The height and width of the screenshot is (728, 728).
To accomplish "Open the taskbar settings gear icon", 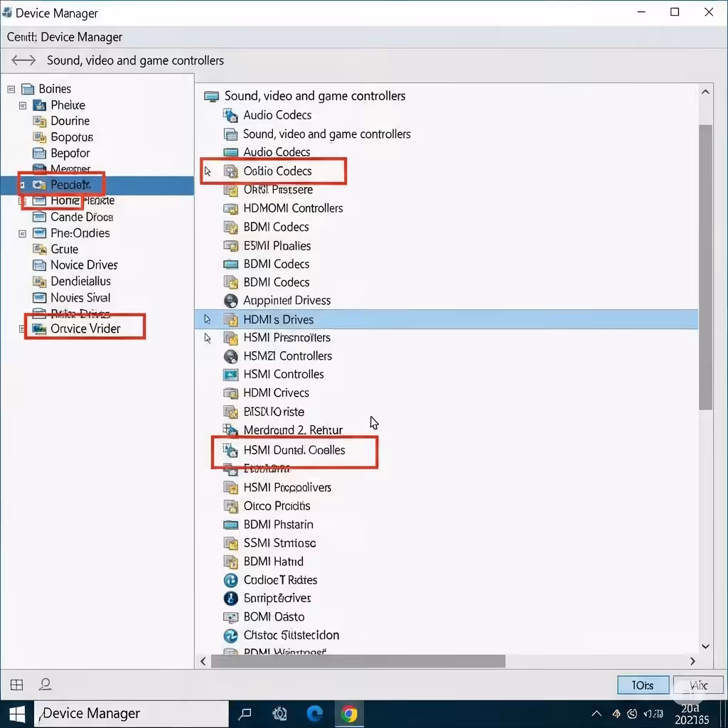I will [x=279, y=714].
